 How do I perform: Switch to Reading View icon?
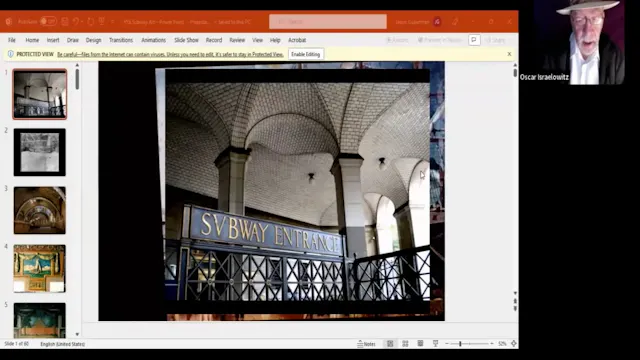(x=420, y=344)
